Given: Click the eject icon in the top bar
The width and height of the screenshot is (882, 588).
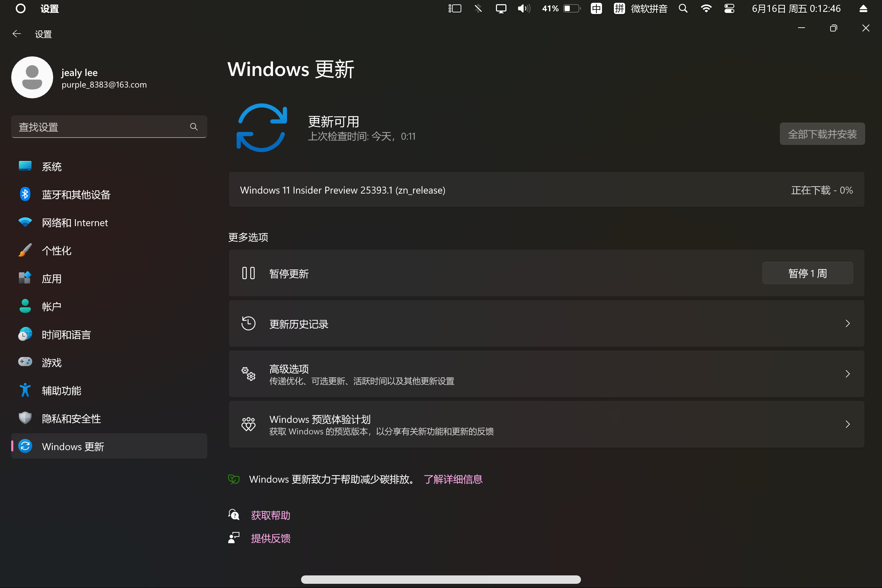Looking at the screenshot, I should [863, 9].
